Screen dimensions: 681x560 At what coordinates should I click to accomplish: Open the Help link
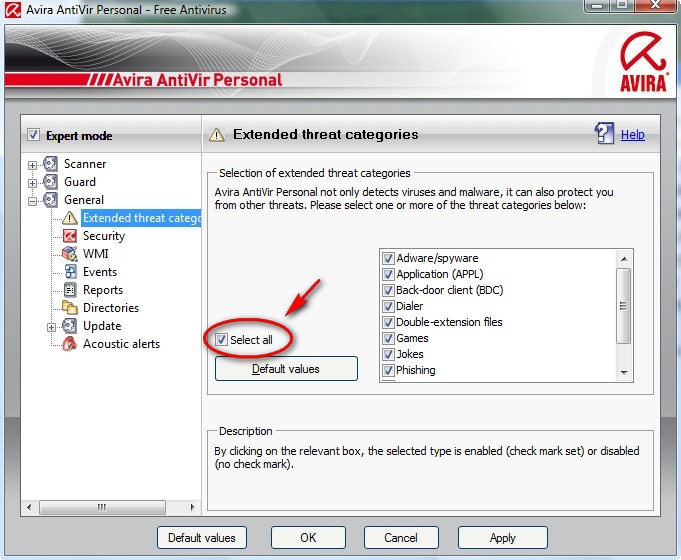(x=632, y=135)
